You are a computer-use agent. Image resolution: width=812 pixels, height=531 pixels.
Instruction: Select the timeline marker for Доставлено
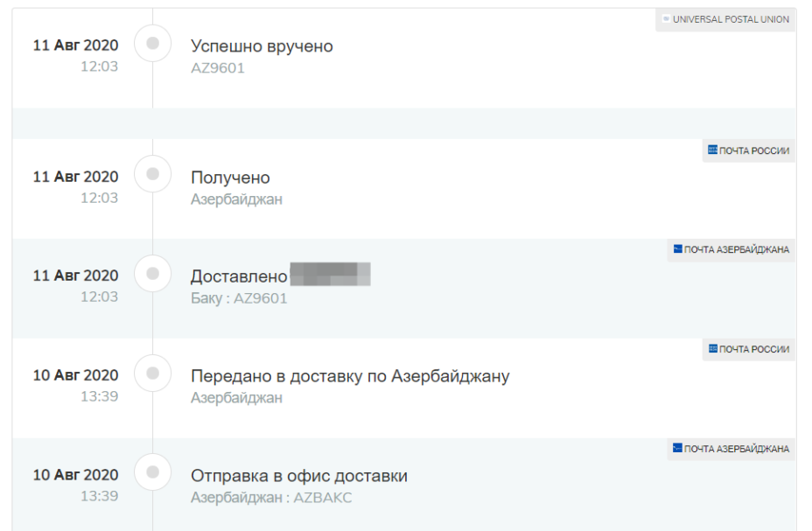[x=153, y=274]
